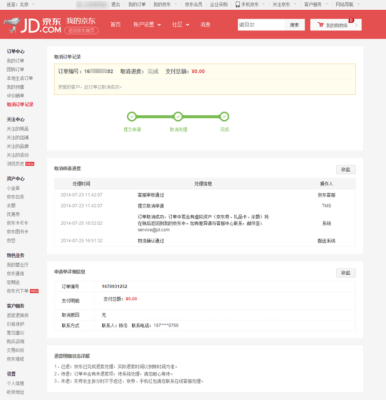Image resolution: width=386 pixels, height=400 pixels.
Task: Open 关注的品牌 in the sidebar
Action: [x=18, y=146]
